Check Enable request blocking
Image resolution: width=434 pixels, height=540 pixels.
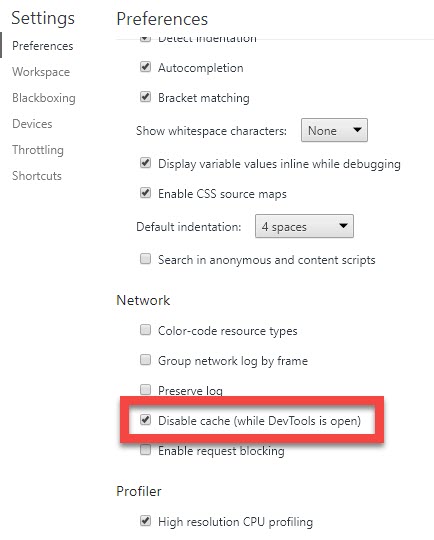point(145,450)
